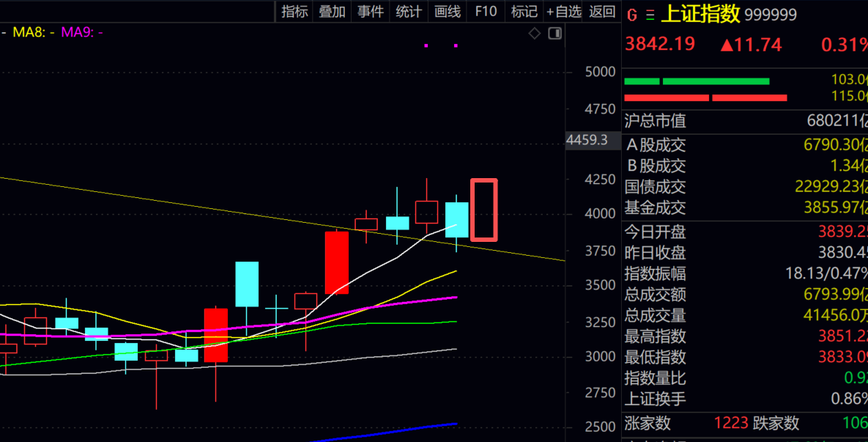Click the diamond icon above the chart
Screen dimensions: 868x442
tap(534, 33)
